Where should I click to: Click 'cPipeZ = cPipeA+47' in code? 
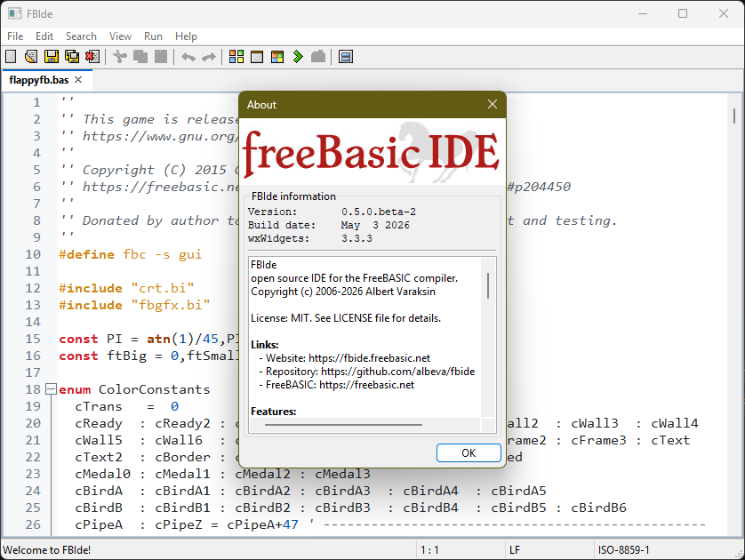[227, 524]
